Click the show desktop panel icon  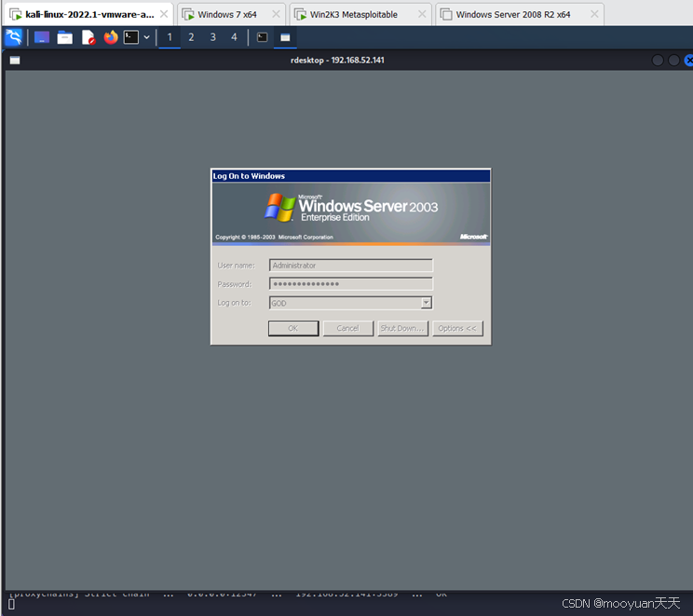coord(42,37)
